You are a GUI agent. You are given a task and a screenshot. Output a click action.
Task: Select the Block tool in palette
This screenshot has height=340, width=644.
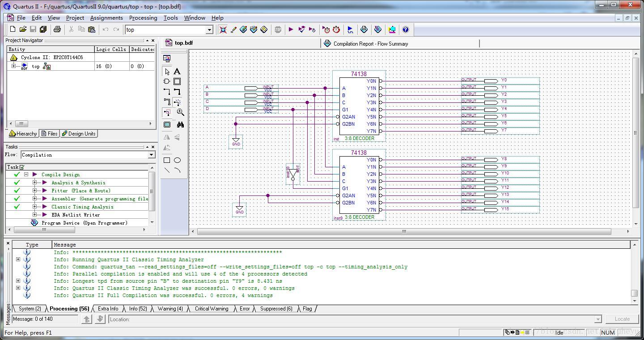tap(177, 81)
